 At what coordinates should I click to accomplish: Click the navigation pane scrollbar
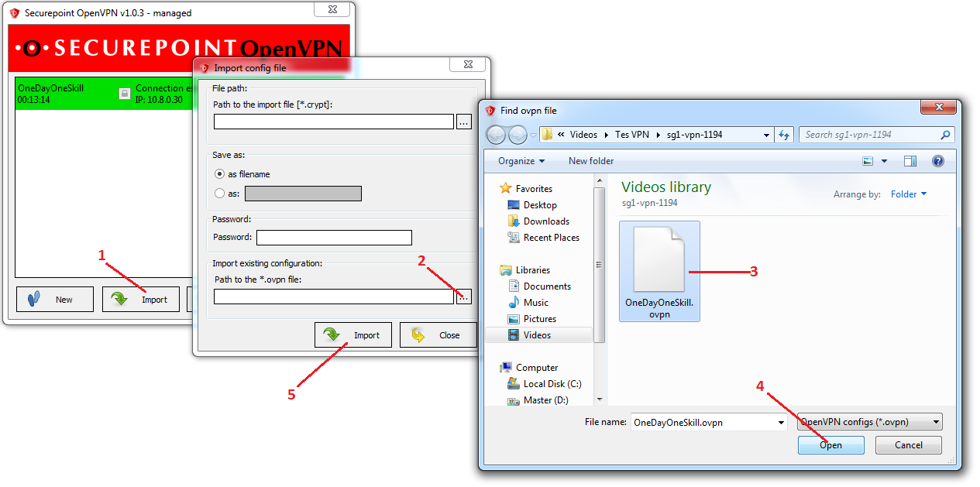599,263
